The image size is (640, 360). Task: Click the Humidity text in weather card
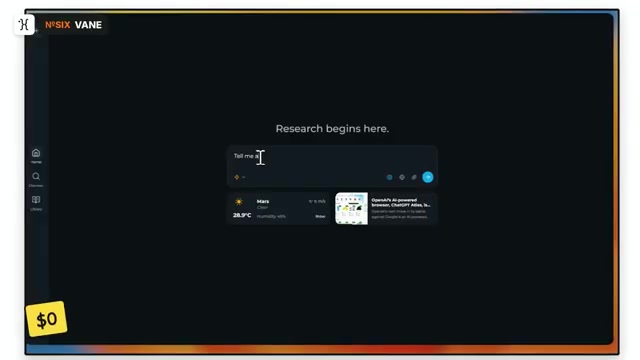tap(271, 216)
